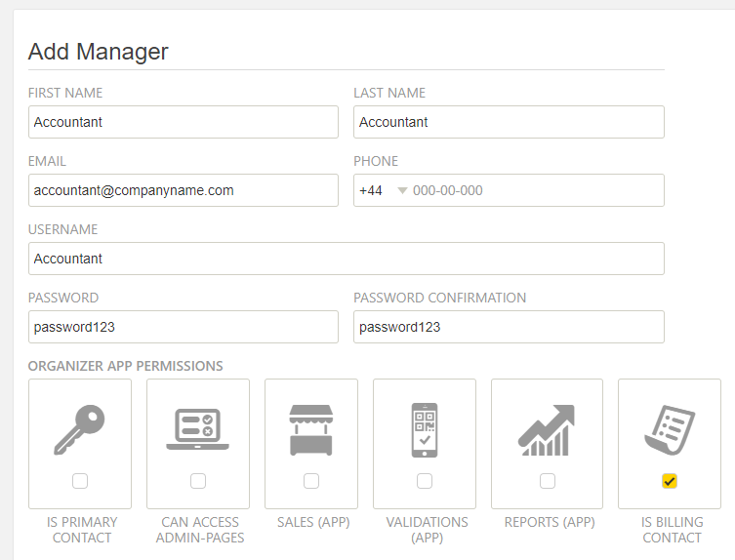This screenshot has width=735, height=560.
Task: Focus the Password input field
Action: [184, 327]
